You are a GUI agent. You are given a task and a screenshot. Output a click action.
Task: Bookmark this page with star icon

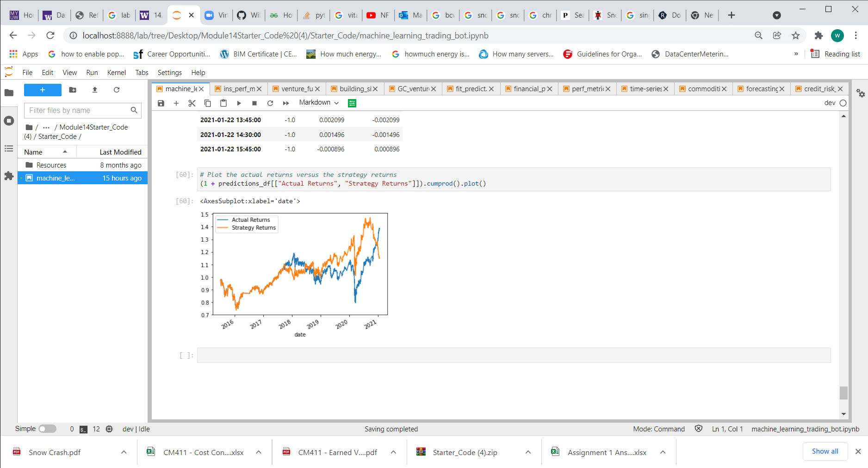795,36
